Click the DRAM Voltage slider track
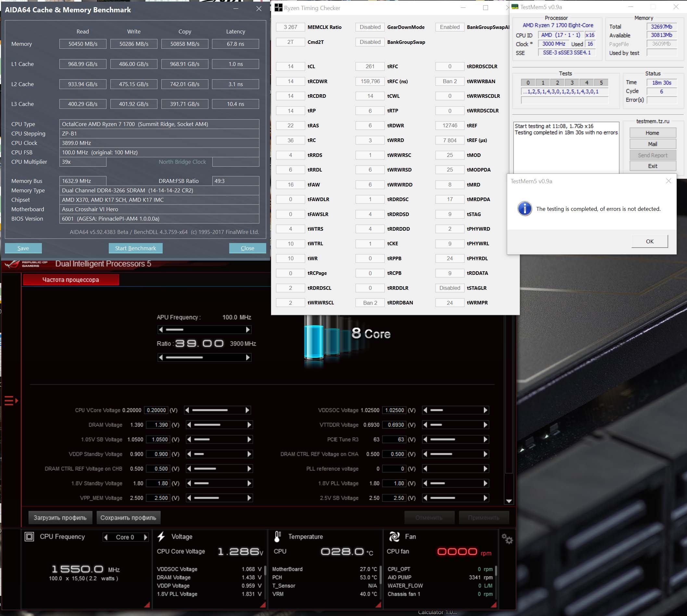Image resolution: width=687 pixels, height=616 pixels. 219,425
